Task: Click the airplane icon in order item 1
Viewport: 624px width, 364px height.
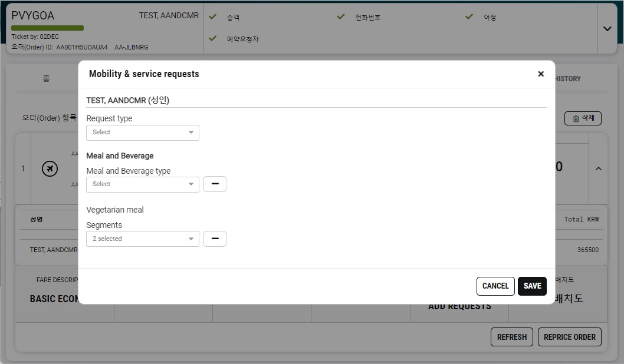Action: pyautogui.click(x=50, y=168)
